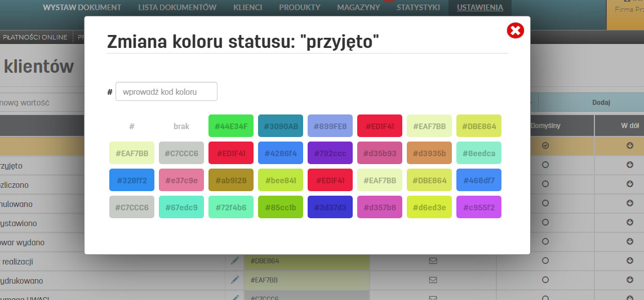Choose the lime #bee841 swatch
The width and height of the screenshot is (644, 300).
click(281, 180)
